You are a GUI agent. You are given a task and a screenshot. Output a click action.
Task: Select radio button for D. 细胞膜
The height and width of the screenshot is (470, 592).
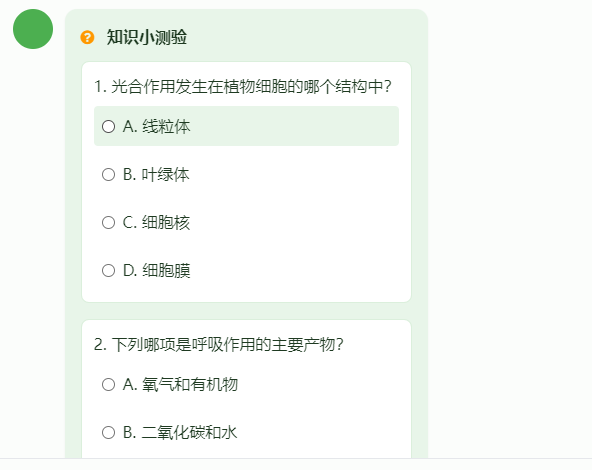pos(108,270)
